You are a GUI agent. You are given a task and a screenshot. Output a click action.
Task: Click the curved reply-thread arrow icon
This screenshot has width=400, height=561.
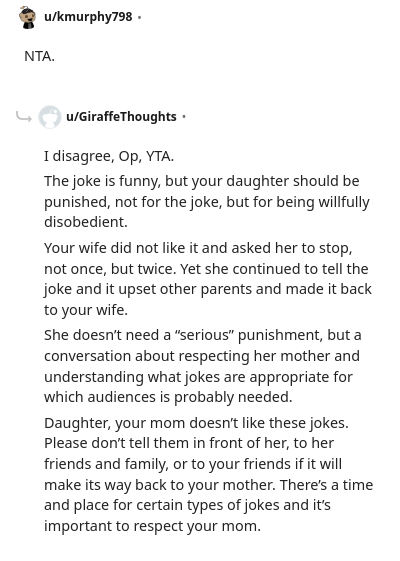tap(24, 116)
